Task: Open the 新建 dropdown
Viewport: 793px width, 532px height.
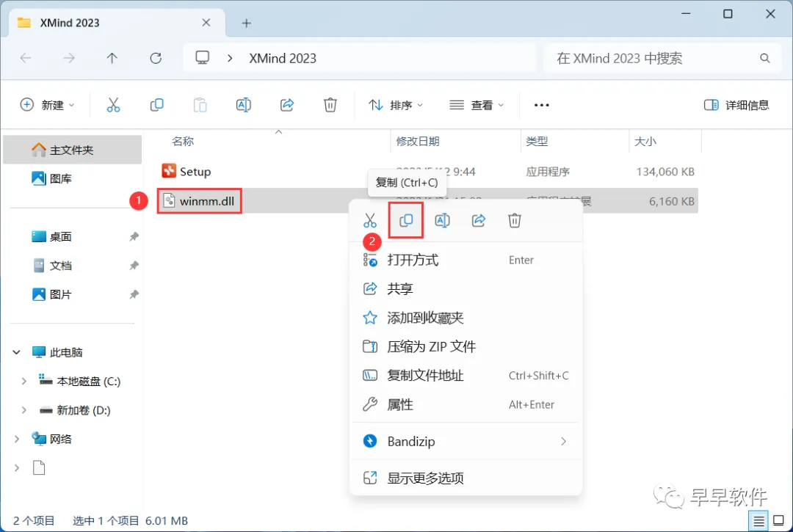Action: 47,105
